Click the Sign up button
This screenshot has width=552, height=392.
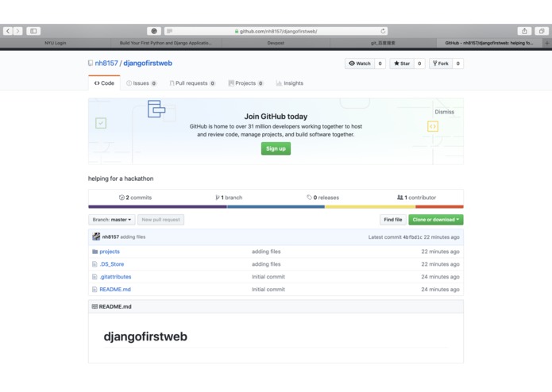(276, 148)
